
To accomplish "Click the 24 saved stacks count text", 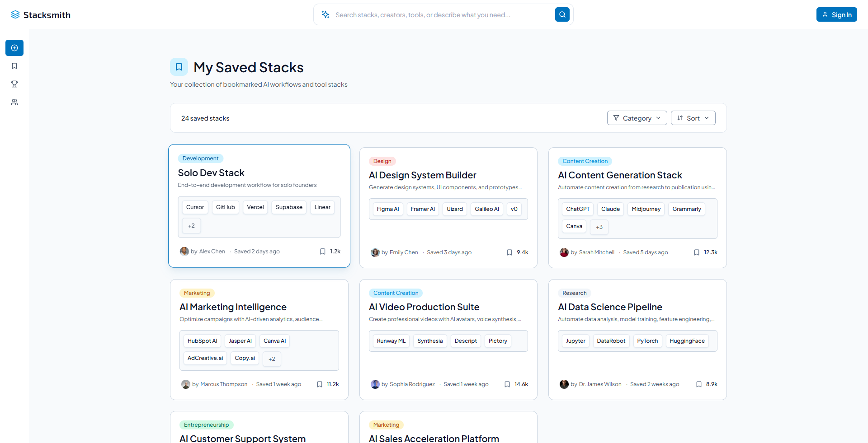I will [205, 118].
